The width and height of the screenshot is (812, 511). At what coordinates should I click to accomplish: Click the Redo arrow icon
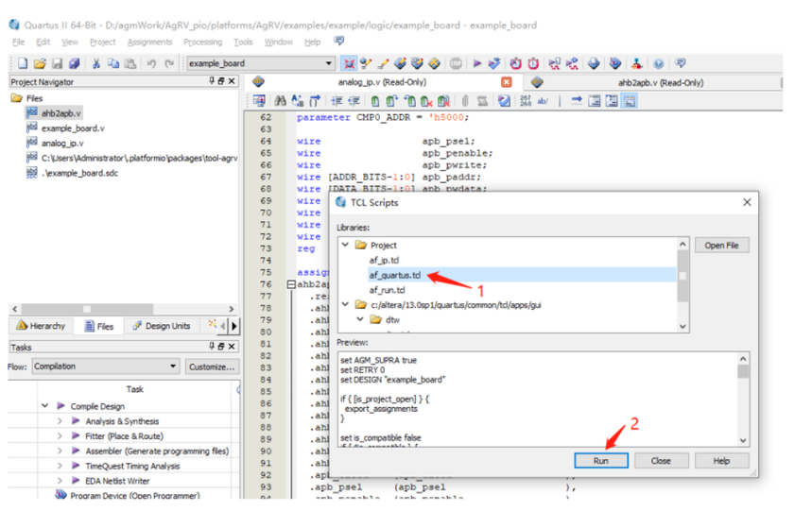click(x=169, y=63)
